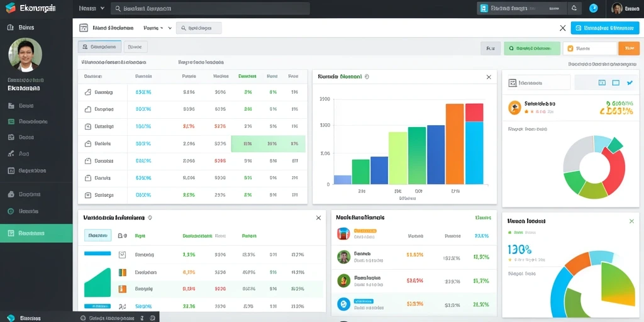Sort by the green column header in top table
This screenshot has height=322, width=644.
pyautogui.click(x=247, y=76)
